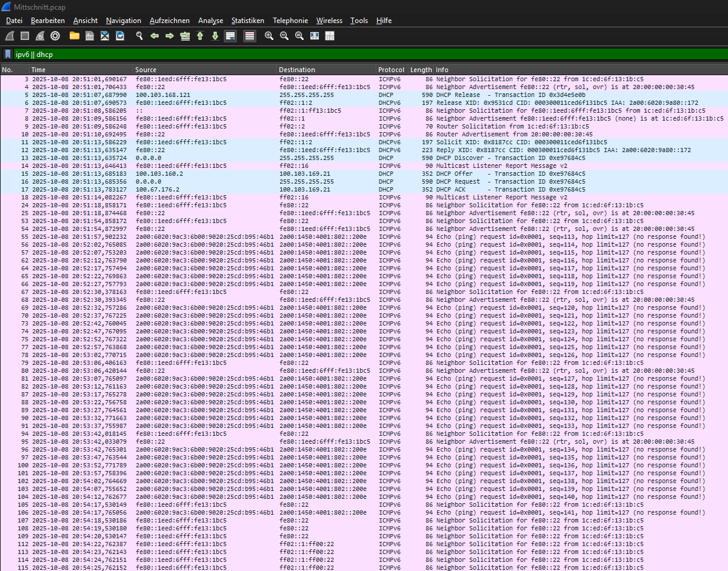Screen dimensions: 728x571
Task: Open the Ansicht menu
Action: 85,21
